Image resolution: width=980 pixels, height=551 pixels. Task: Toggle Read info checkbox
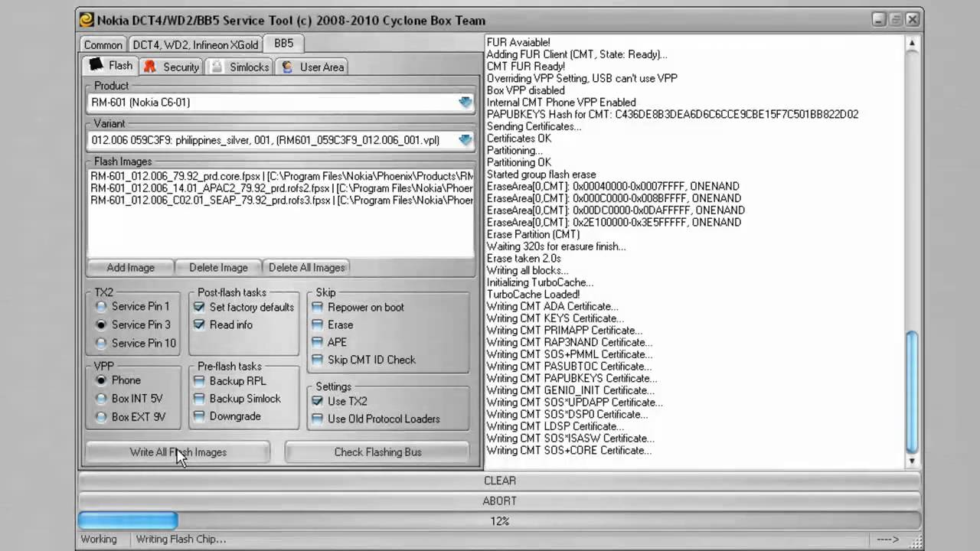pos(199,324)
